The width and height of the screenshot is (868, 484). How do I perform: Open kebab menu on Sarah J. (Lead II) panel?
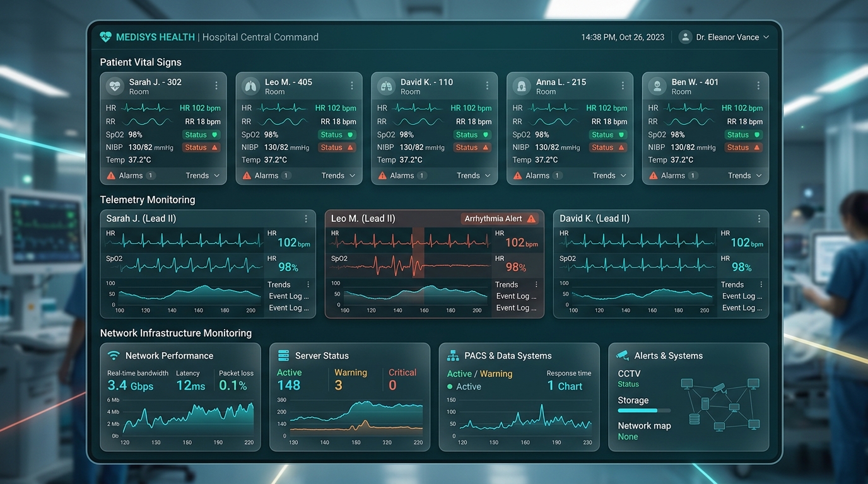click(306, 219)
